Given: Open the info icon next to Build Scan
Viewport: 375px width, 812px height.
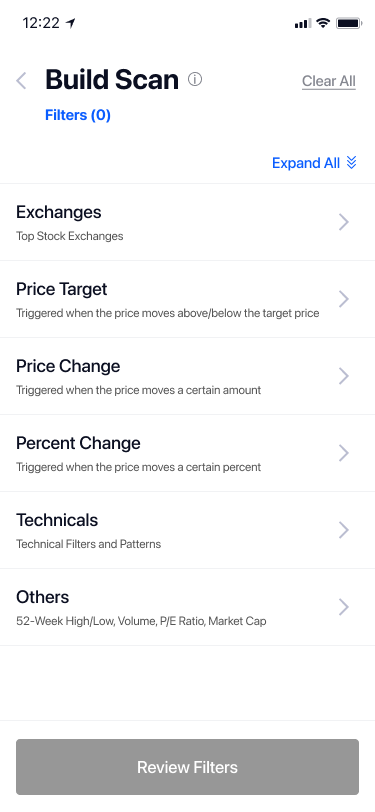Looking at the screenshot, I should [x=195, y=79].
